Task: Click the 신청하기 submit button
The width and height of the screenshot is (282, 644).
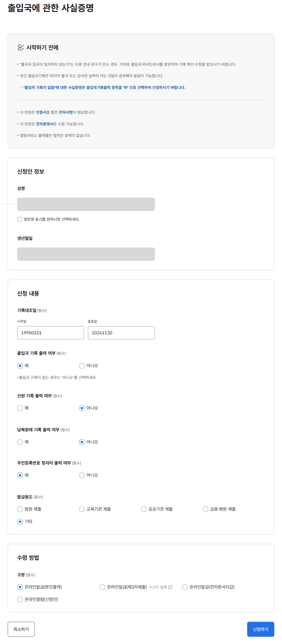Action: tap(260, 629)
